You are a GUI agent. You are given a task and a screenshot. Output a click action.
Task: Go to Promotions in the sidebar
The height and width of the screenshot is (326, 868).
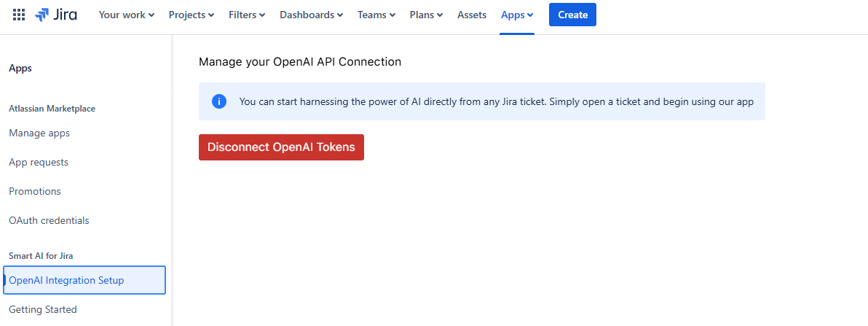pyautogui.click(x=35, y=191)
